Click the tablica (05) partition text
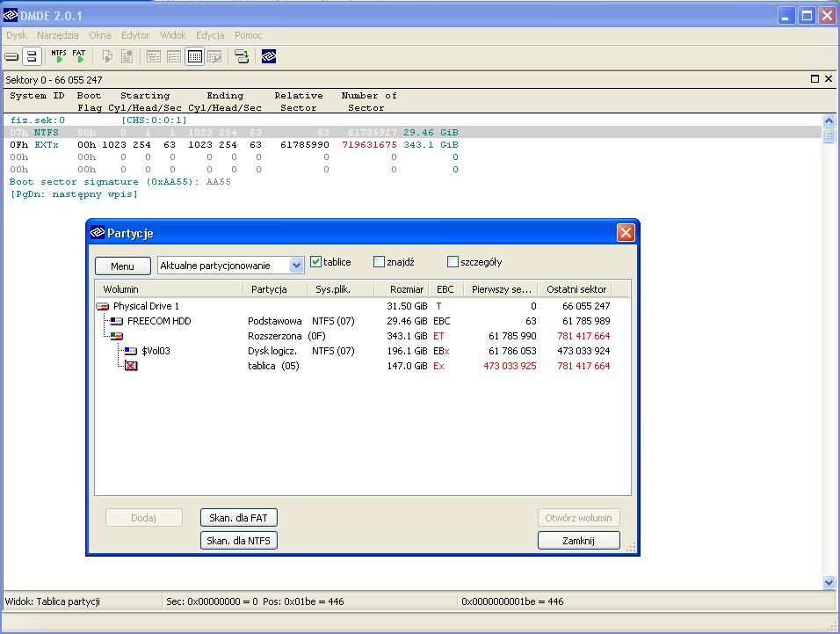This screenshot has height=634, width=840. (273, 366)
